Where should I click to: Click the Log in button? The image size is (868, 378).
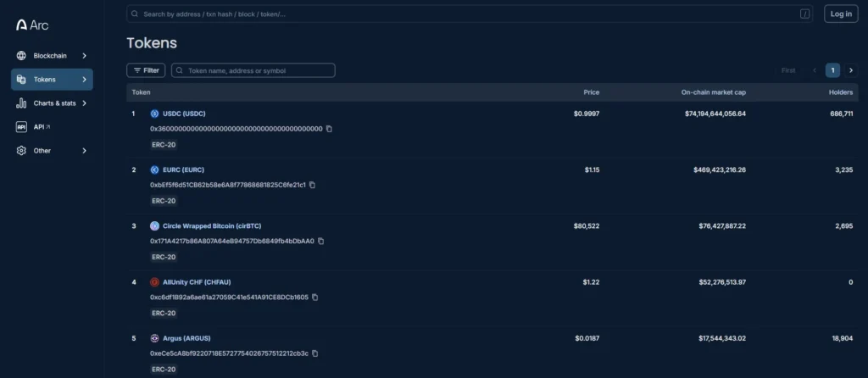(x=841, y=14)
